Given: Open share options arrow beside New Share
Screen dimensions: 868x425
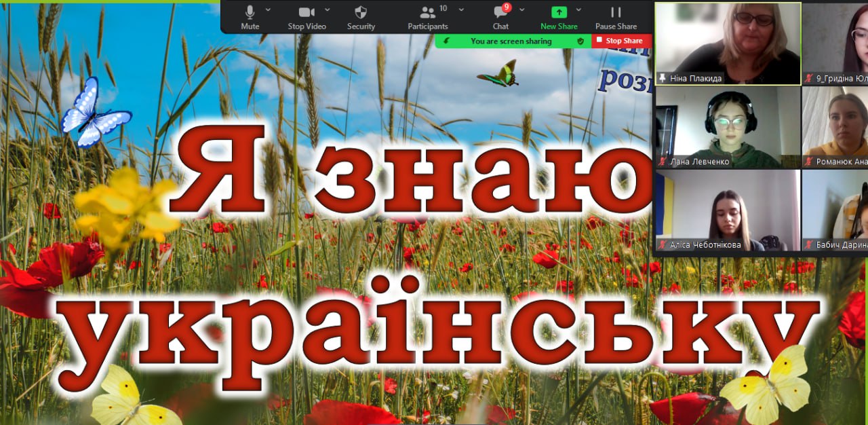Looking at the screenshot, I should pyautogui.click(x=578, y=10).
